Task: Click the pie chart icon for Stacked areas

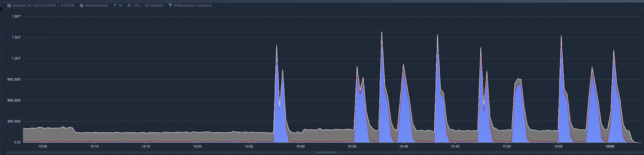Action: coord(82,5)
